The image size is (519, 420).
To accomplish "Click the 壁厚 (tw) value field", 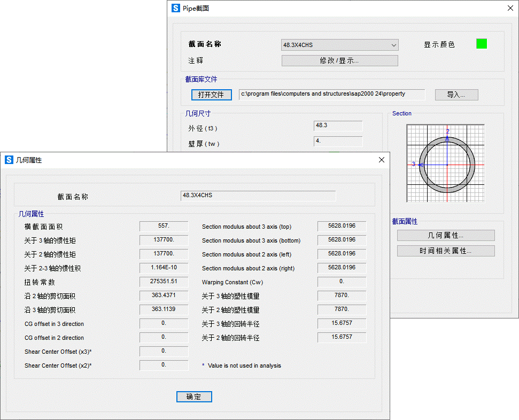I will [x=338, y=142].
